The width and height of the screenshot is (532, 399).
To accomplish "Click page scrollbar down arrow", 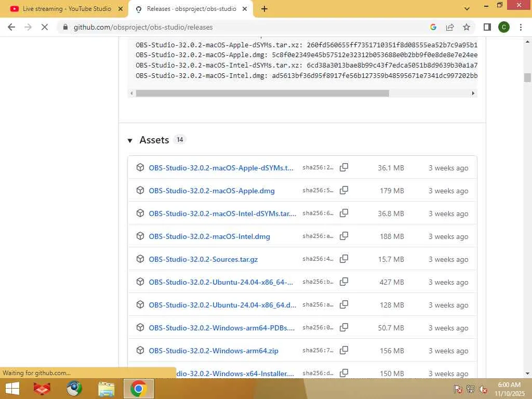I will coord(527,374).
